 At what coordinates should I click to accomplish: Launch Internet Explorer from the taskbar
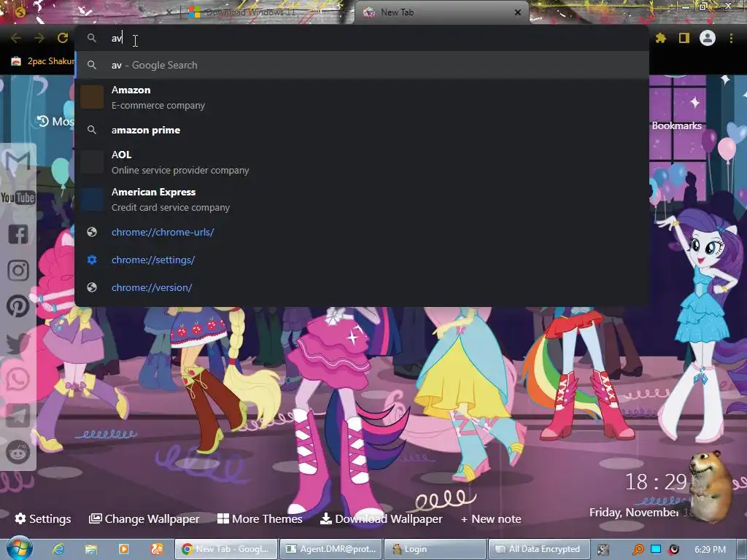tap(58, 549)
